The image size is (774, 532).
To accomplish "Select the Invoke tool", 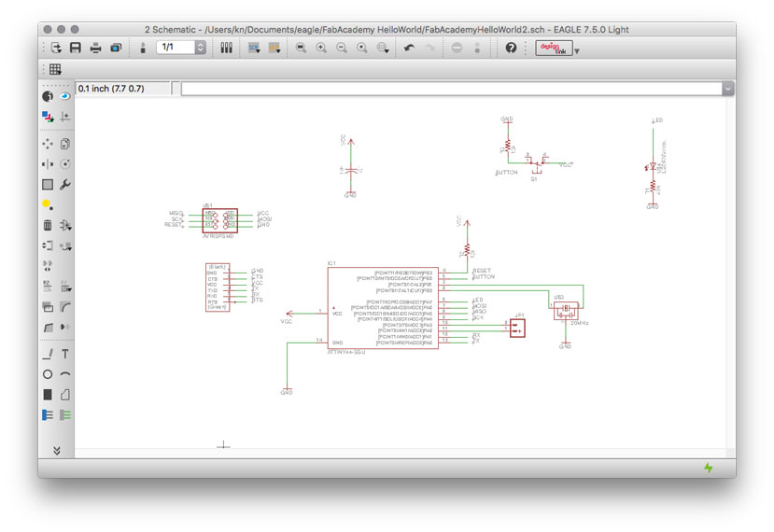I will pos(65,328).
